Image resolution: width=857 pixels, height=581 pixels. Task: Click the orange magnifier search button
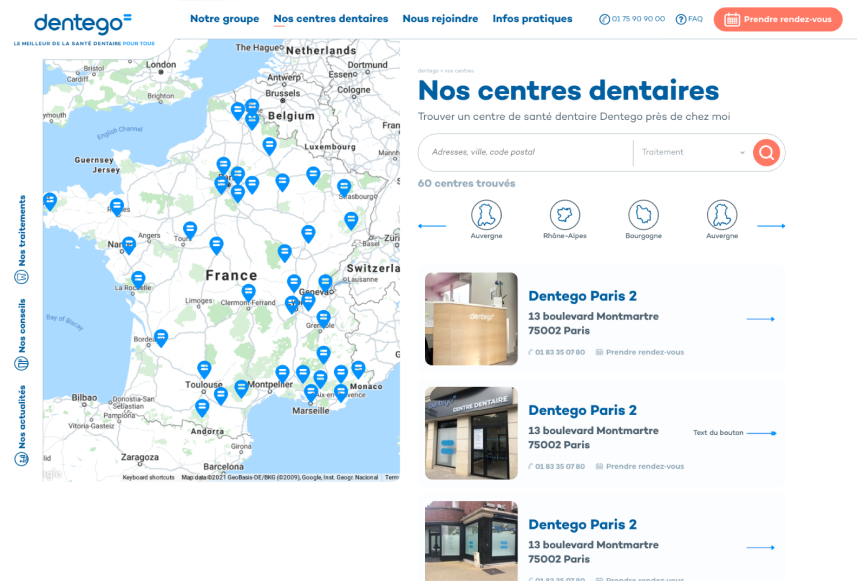point(766,152)
